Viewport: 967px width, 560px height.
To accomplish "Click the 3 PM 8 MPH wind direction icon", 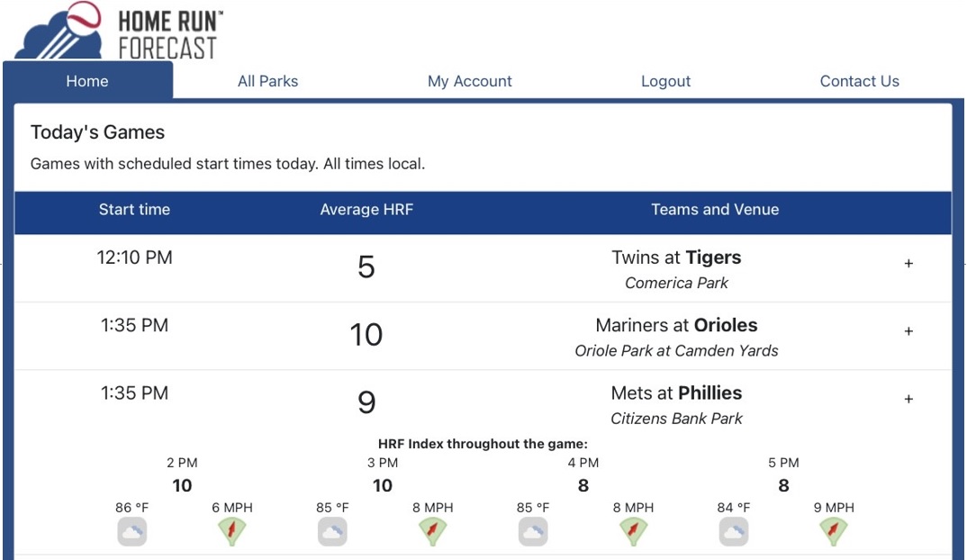I will (x=432, y=531).
